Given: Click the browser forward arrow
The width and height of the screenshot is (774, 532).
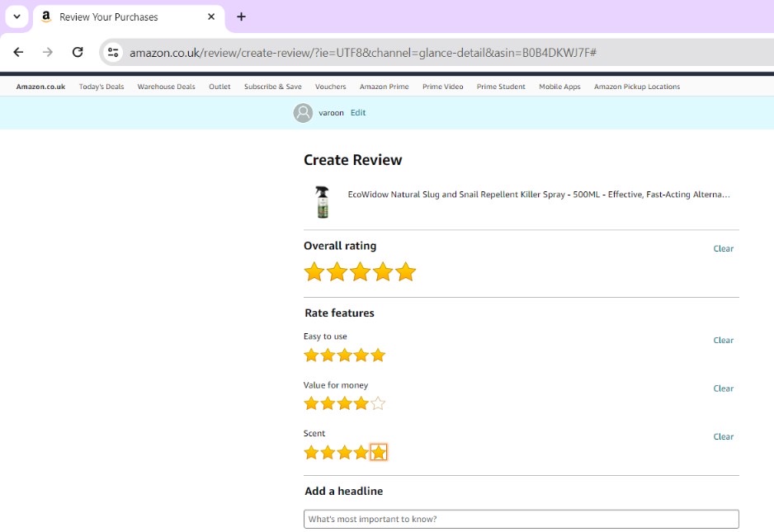Looking at the screenshot, I should point(48,52).
